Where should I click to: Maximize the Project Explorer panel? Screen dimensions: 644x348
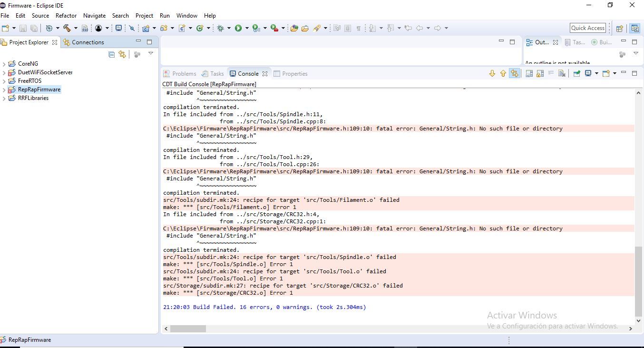149,41
